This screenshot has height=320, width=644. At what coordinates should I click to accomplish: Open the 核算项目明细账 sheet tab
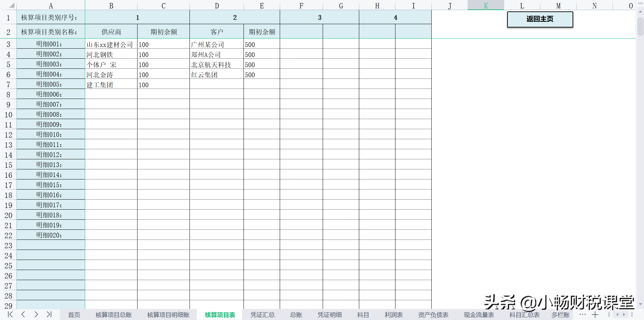168,315
